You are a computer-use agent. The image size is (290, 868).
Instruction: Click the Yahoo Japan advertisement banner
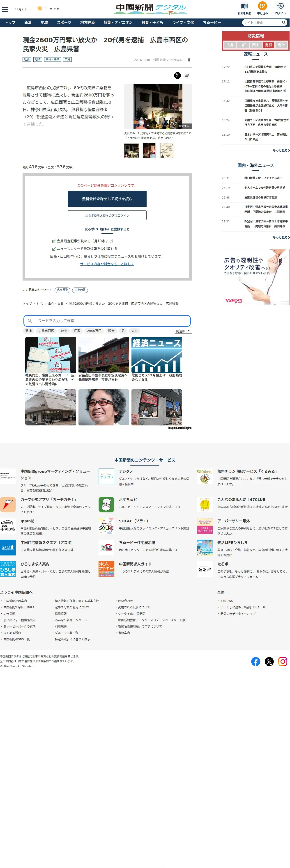[x=255, y=277]
